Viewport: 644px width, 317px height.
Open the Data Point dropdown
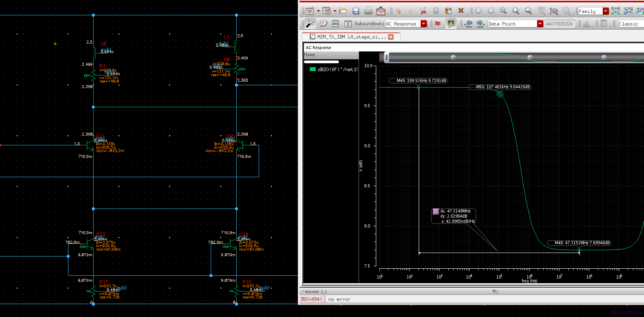pos(540,24)
